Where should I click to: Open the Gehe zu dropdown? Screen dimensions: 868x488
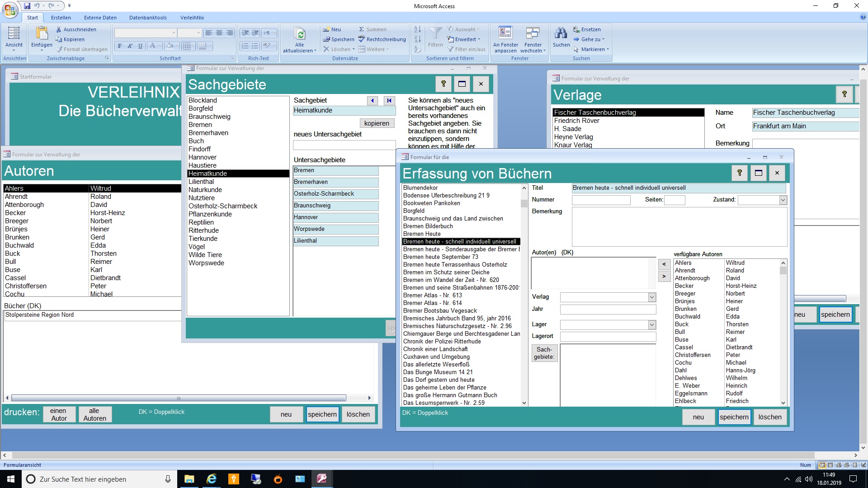pos(589,39)
